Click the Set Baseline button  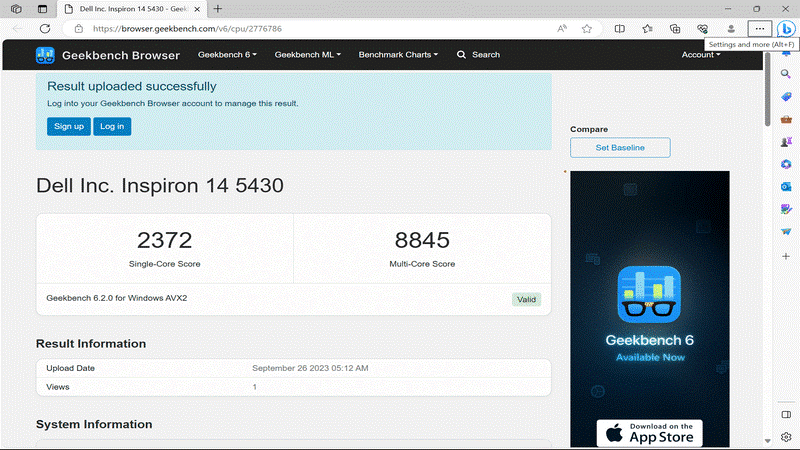[x=620, y=148]
